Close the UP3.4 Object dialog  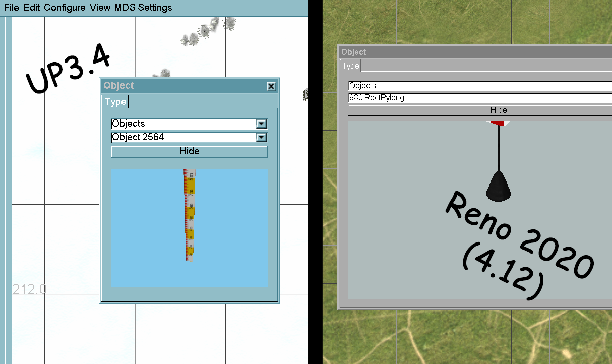(271, 86)
